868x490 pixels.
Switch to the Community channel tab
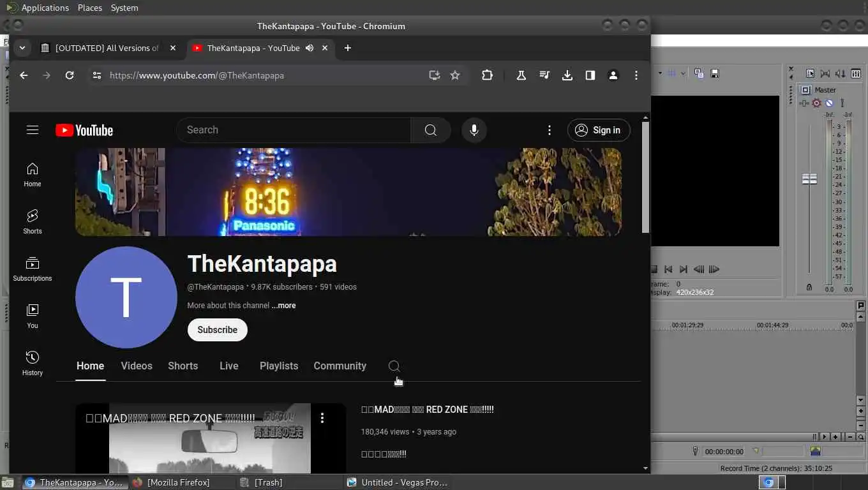(340, 366)
